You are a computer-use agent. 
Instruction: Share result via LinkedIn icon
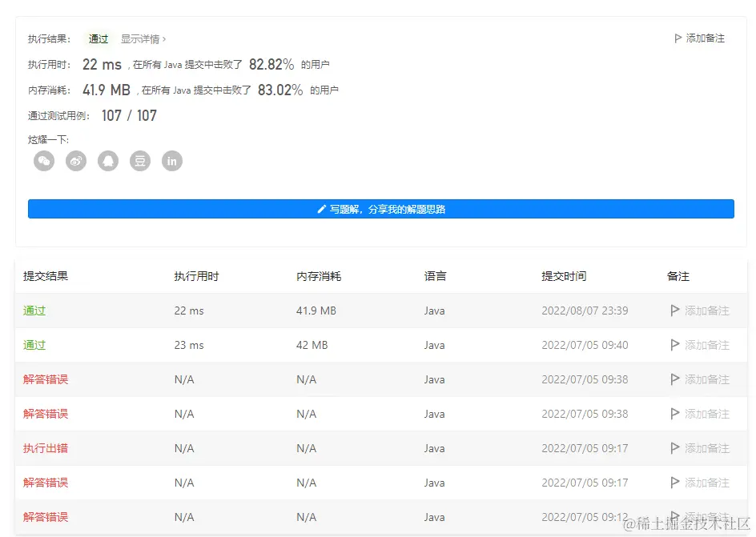172,161
